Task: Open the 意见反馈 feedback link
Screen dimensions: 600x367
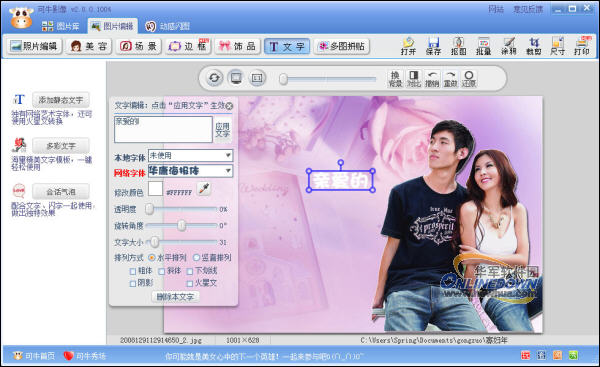Action: coord(528,9)
